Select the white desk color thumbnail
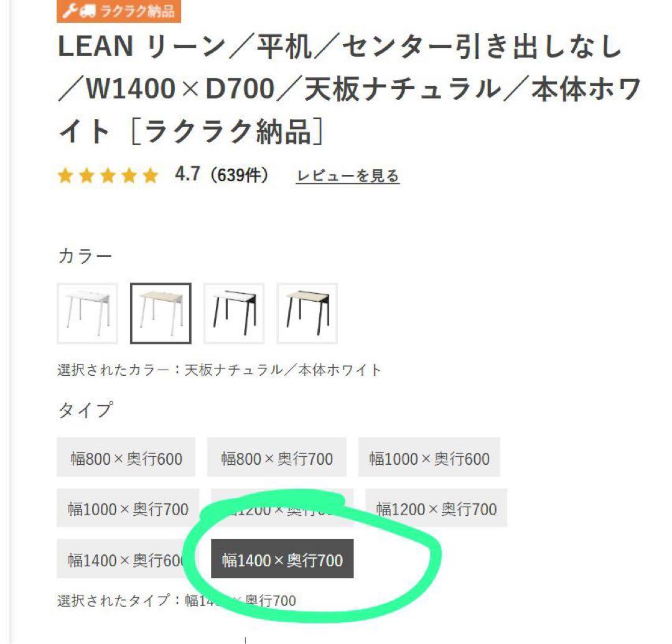 point(87,312)
